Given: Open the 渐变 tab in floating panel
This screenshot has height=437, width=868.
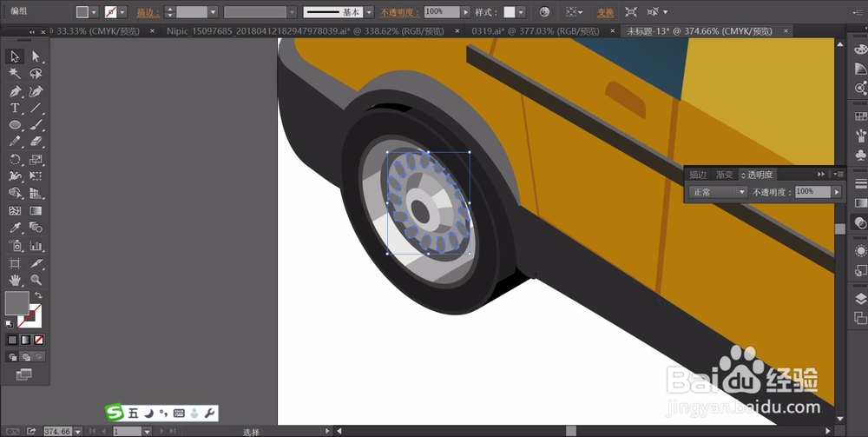Looking at the screenshot, I should click(724, 175).
